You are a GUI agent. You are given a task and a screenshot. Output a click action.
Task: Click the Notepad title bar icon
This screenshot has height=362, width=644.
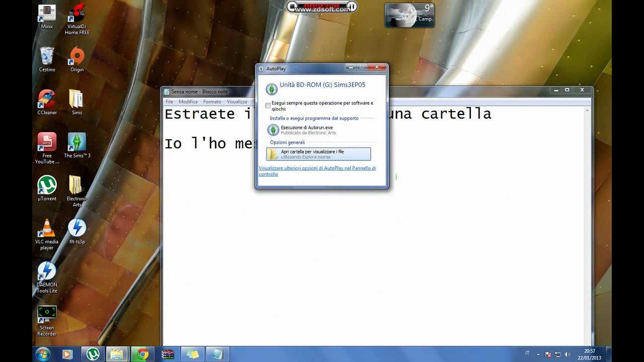pos(167,92)
